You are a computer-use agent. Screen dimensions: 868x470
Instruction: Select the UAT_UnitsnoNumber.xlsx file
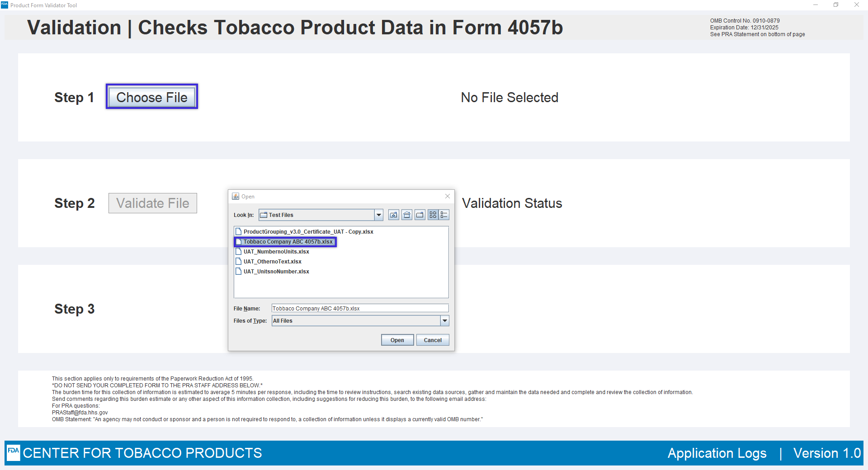[276, 272]
